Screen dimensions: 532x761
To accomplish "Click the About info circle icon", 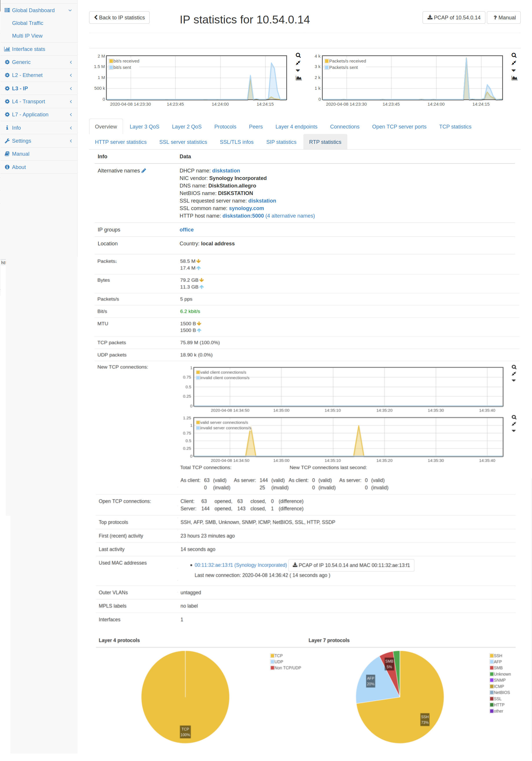I will pos(7,167).
